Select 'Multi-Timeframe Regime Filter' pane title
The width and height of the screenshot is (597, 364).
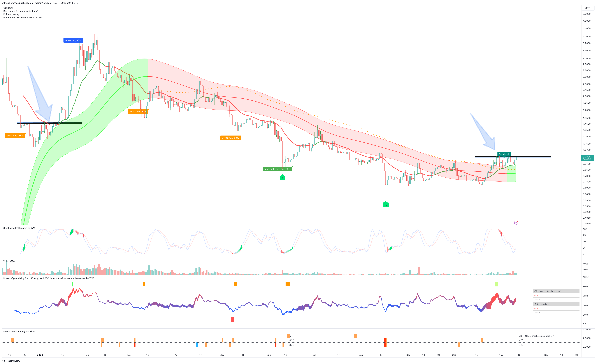(19, 332)
